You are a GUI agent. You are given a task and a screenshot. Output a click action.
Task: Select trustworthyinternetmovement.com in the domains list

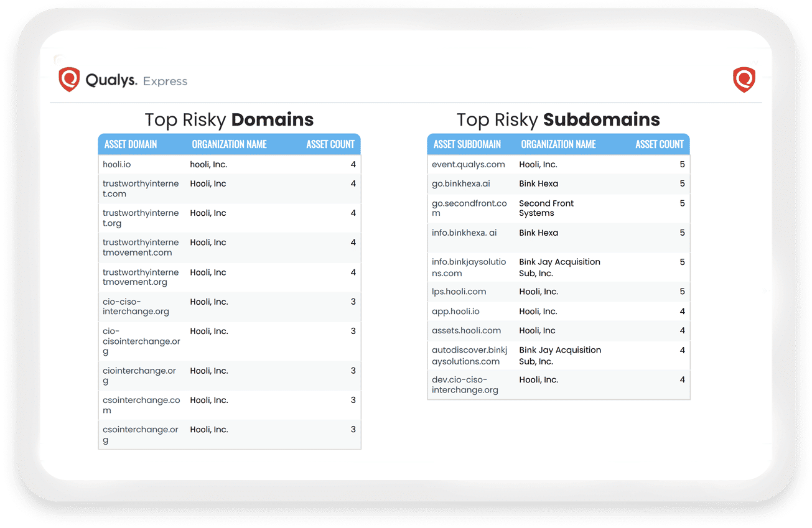[x=141, y=248]
